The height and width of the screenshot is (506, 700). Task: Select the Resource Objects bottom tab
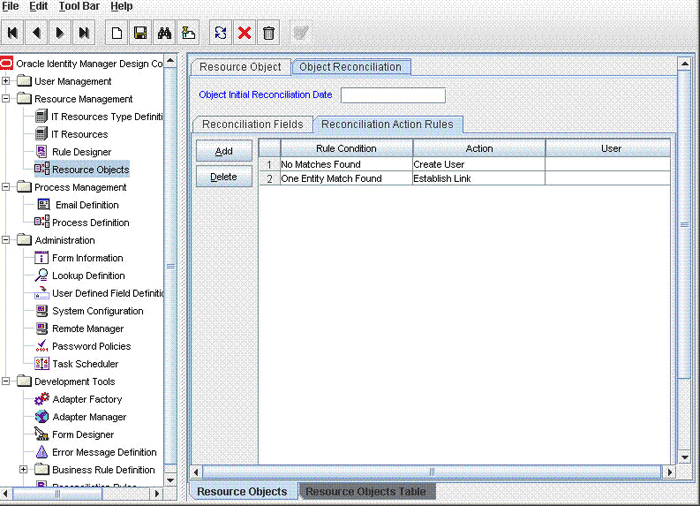(x=242, y=491)
